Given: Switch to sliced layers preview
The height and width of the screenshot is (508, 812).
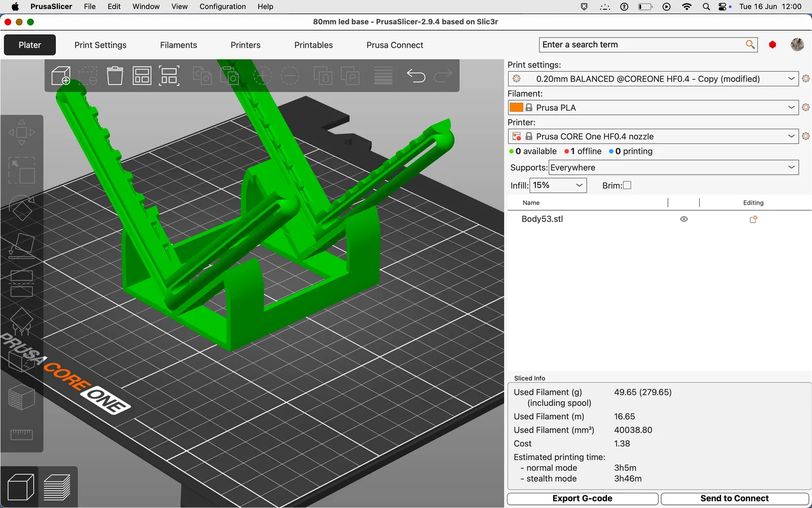Looking at the screenshot, I should (x=57, y=487).
